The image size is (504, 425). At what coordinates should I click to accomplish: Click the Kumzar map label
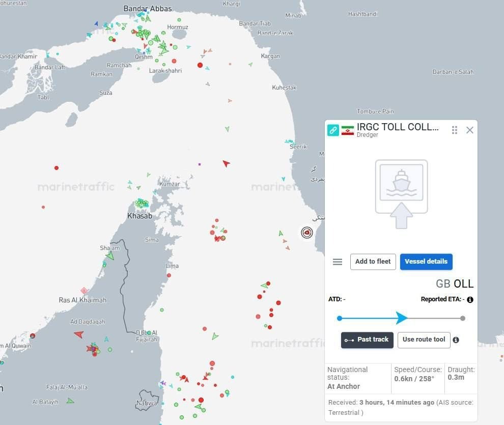(x=170, y=184)
